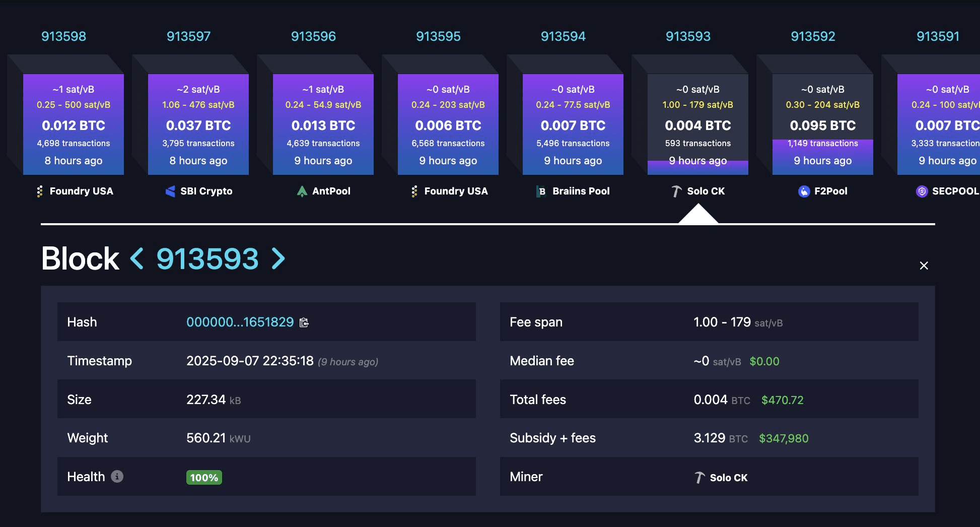Screen dimensions: 980x527
Task: Go to previous block with left chevron
Action: (x=137, y=258)
